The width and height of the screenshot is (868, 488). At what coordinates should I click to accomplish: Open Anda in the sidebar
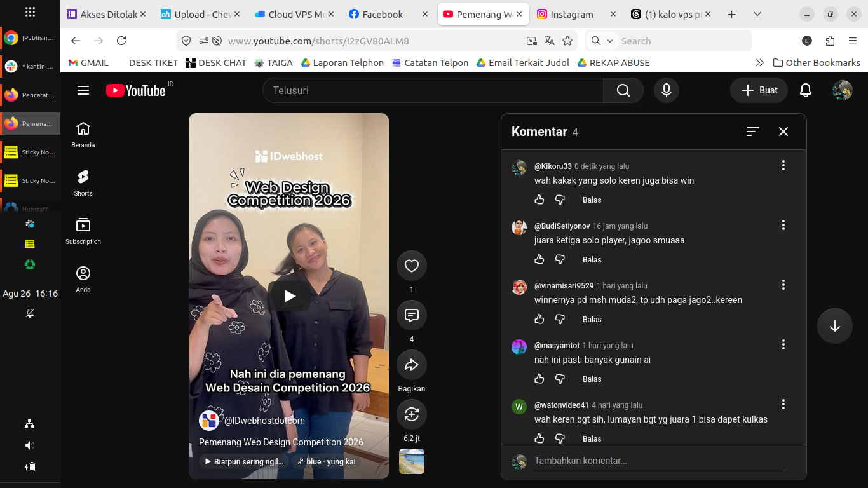pyautogui.click(x=83, y=280)
